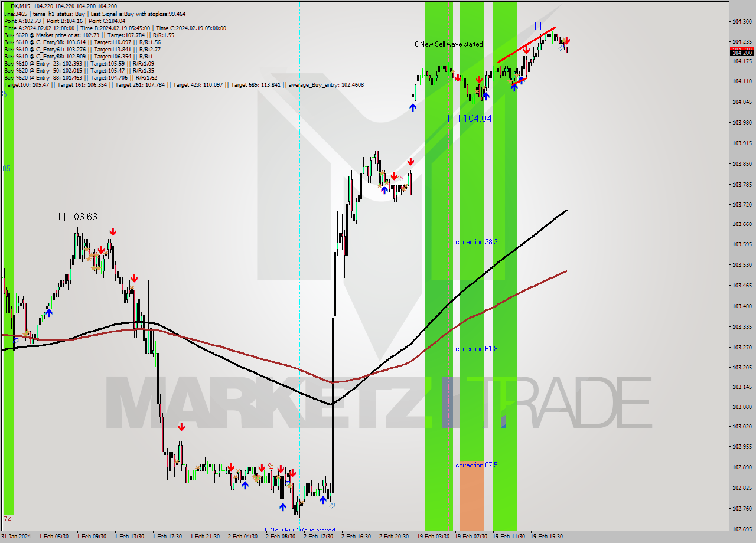
Task: Click the 'correction 61.8' level label
Action: (476, 349)
